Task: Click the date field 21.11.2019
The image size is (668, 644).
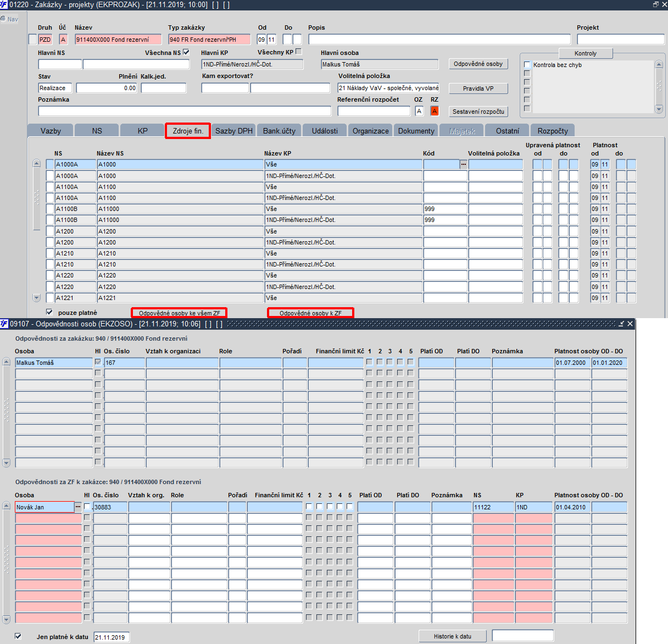Action: (x=112, y=637)
